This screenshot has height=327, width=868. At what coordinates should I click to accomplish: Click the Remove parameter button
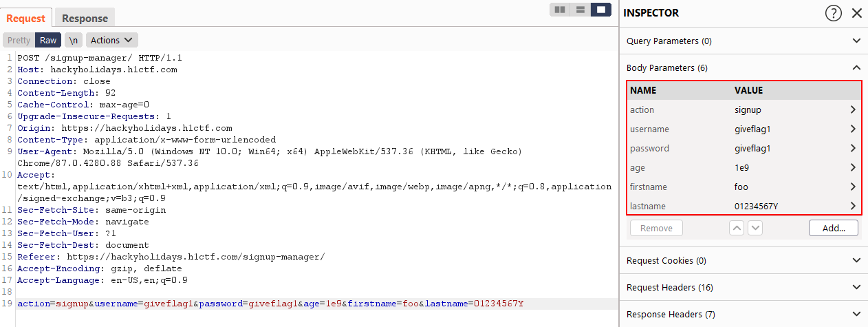pyautogui.click(x=656, y=228)
